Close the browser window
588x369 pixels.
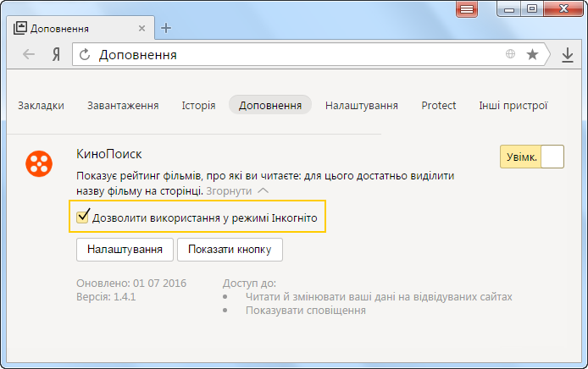[x=563, y=8]
